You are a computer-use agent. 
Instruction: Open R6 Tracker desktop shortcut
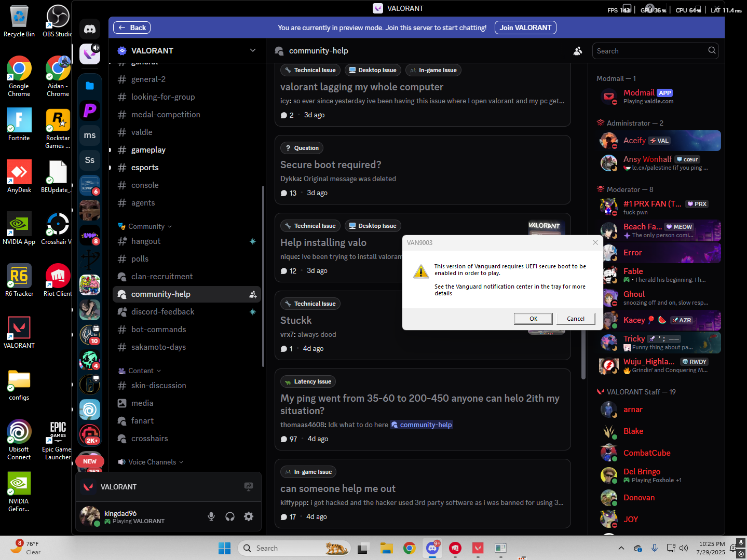(x=19, y=280)
